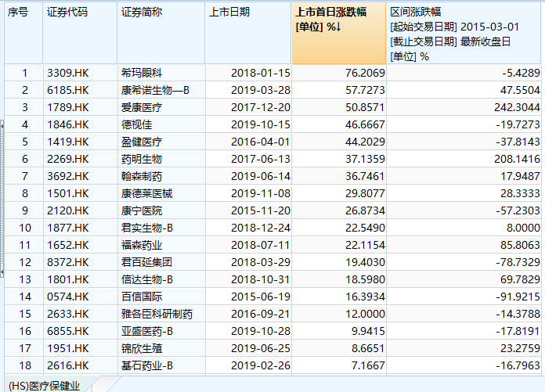Select code 1846.HK cell

tap(81, 124)
